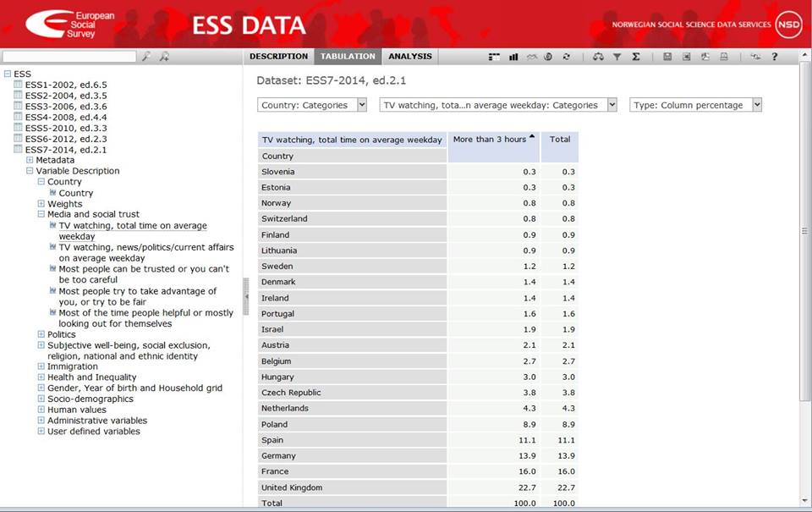Click the 'Country' row header cell in table
This screenshot has width=812, height=512.
pyautogui.click(x=352, y=156)
